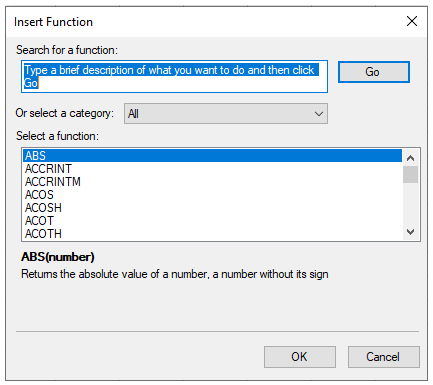Click the Go button
Viewport: 433px width, 385px height.
click(x=374, y=72)
